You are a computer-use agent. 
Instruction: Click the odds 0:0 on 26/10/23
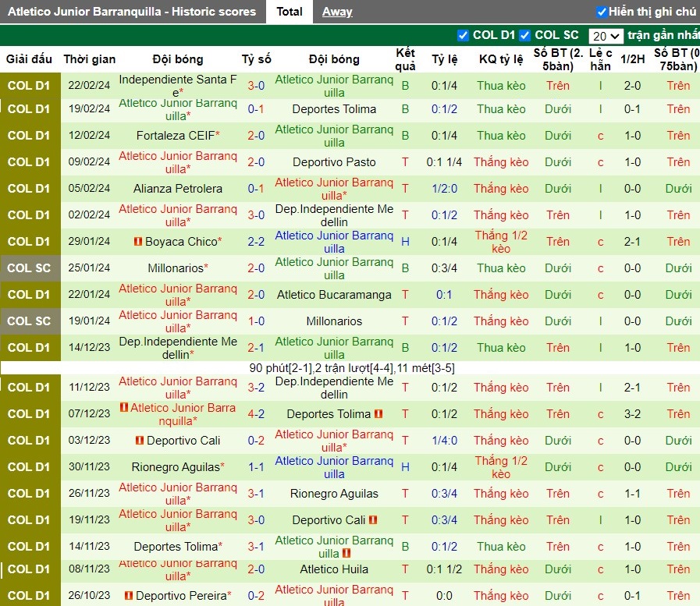(444, 595)
